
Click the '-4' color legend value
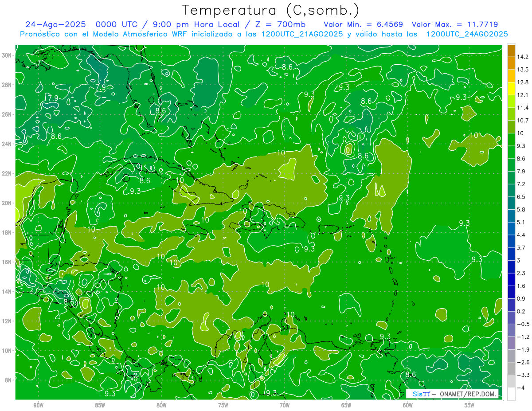pyautogui.click(x=520, y=388)
